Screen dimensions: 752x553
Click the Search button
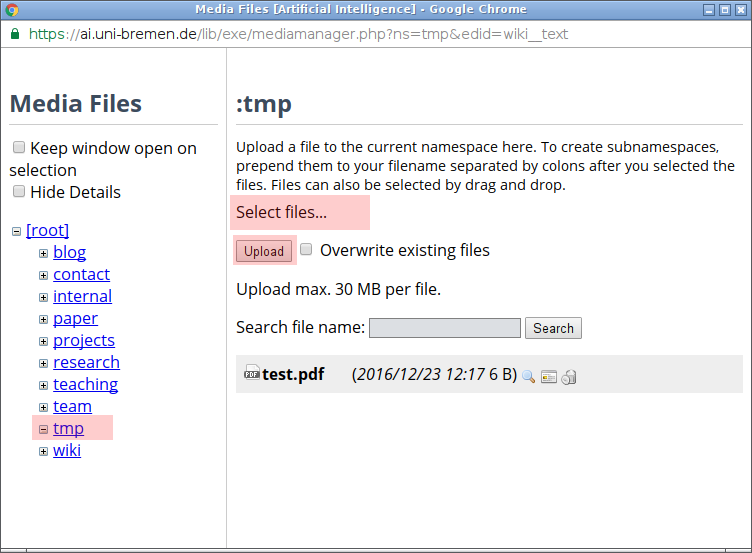pos(553,328)
